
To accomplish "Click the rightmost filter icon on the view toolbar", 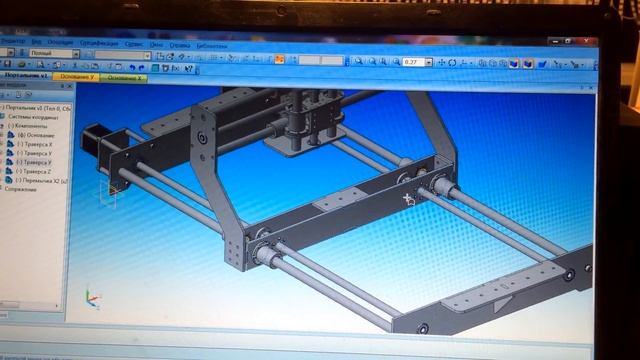I will [x=575, y=64].
